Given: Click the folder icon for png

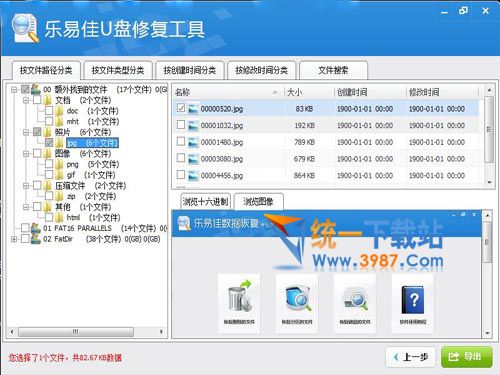Looking at the screenshot, I should pyautogui.click(x=59, y=164).
